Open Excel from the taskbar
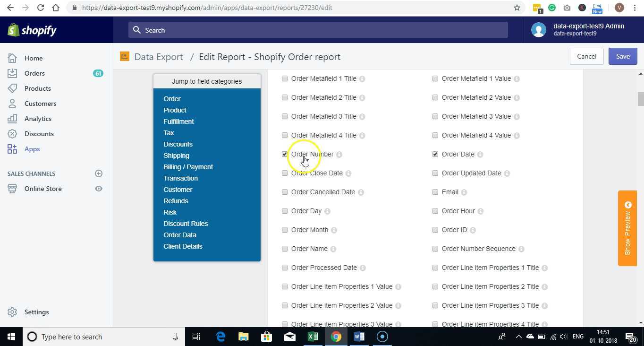Viewport: 644px width, 346px height. click(x=313, y=337)
